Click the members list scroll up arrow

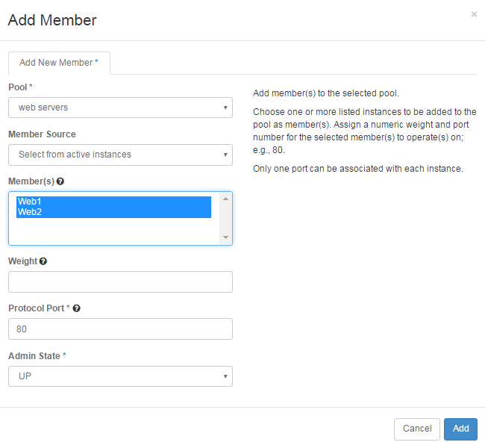coord(226,199)
